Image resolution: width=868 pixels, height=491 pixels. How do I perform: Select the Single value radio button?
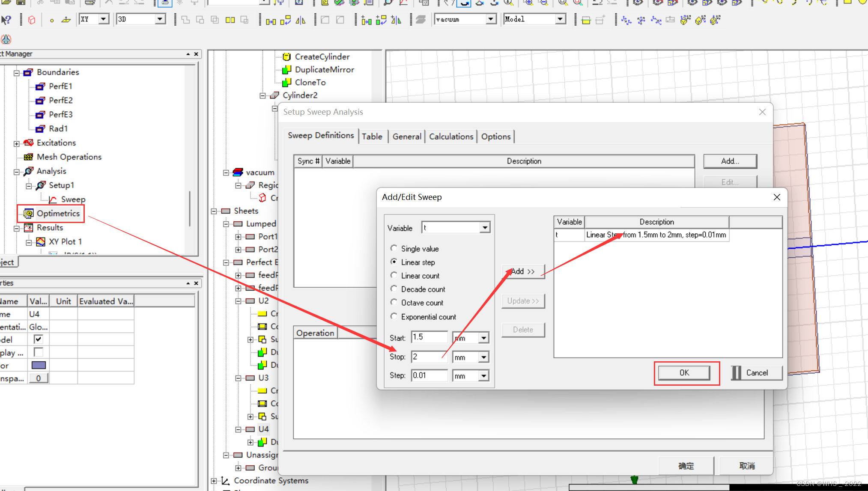[394, 248]
